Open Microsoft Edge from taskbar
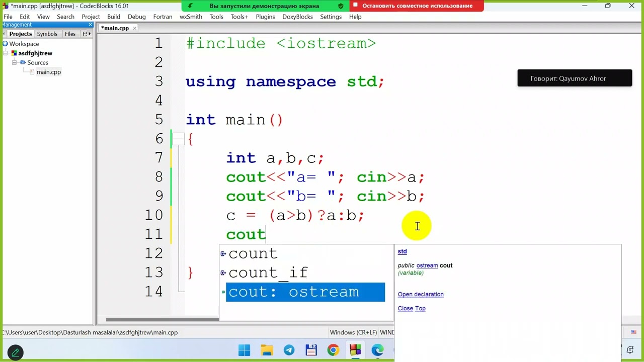The height and width of the screenshot is (362, 644). (x=377, y=350)
